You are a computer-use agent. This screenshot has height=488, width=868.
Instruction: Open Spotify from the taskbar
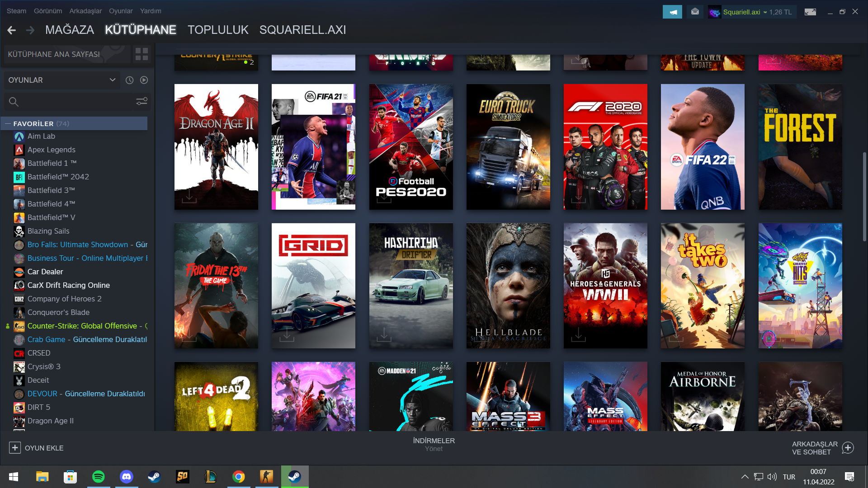click(x=98, y=477)
